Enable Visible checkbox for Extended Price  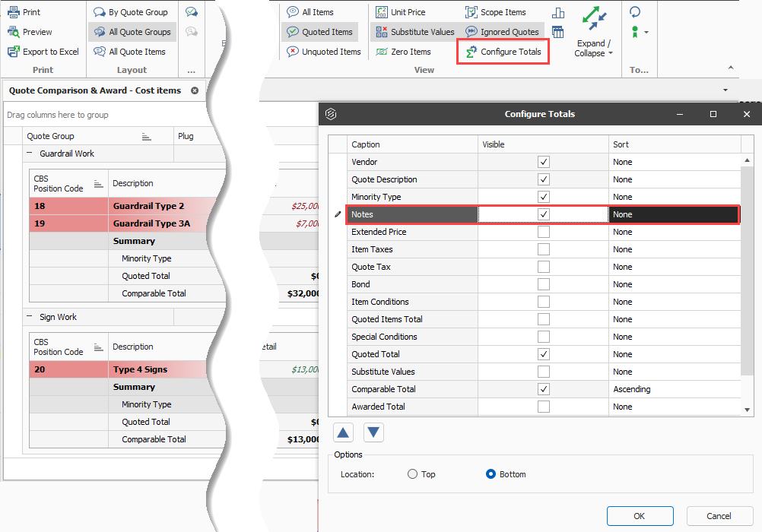[x=543, y=232]
